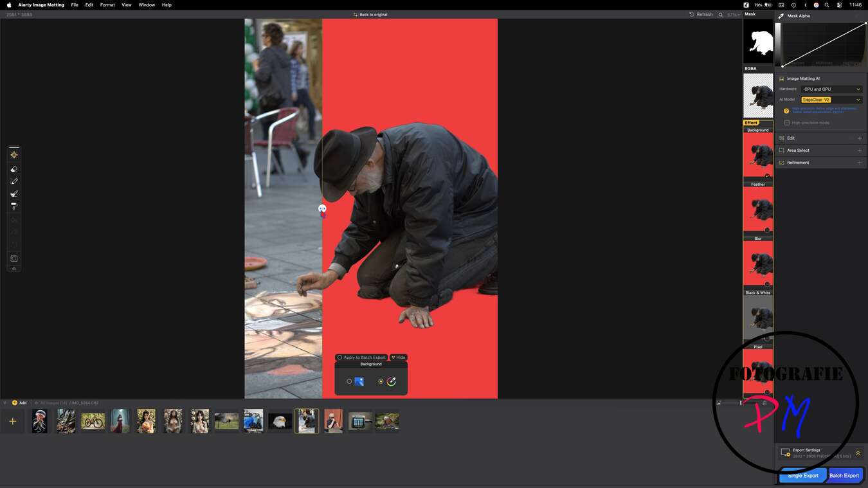Toggle Apply to Batch Export option
The height and width of the screenshot is (488, 868).
tap(340, 357)
